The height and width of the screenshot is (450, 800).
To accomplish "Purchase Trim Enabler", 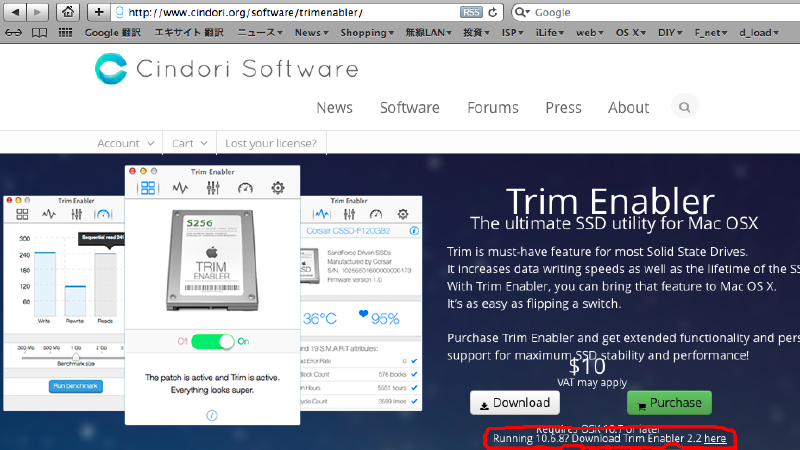I will click(669, 403).
